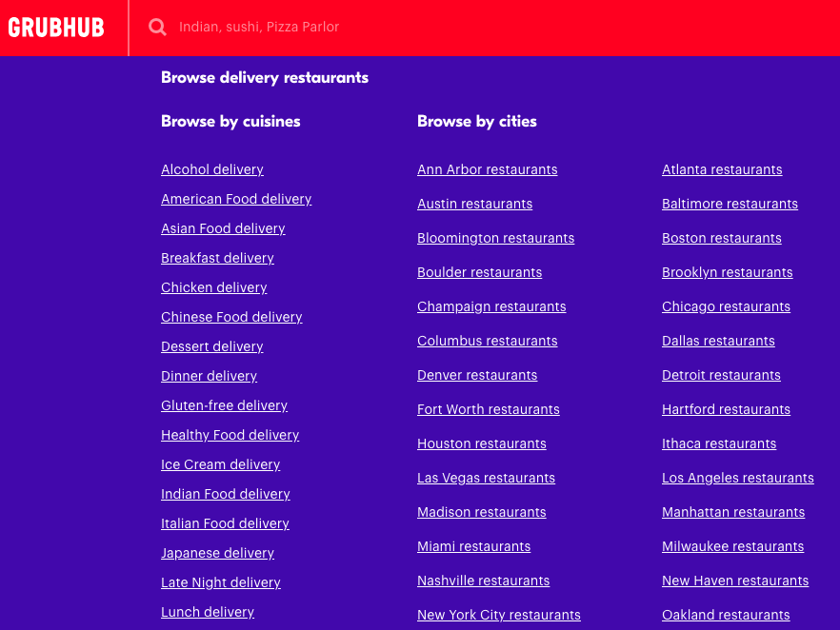
Task: View Atlanta restaurants
Action: [x=722, y=169]
